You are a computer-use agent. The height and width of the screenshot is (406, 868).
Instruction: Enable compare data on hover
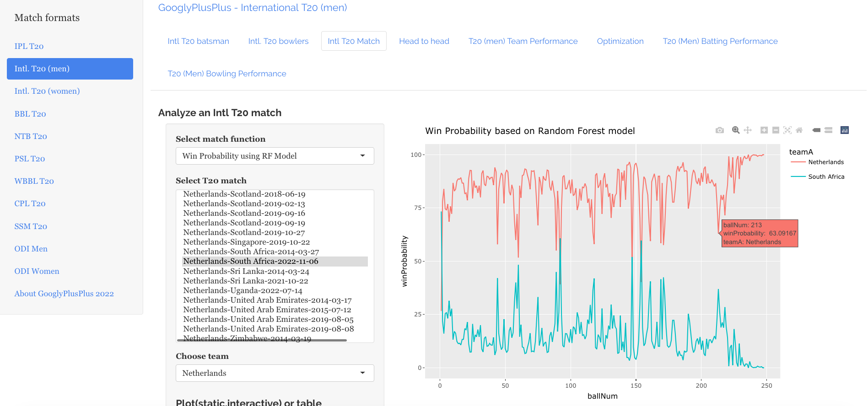[x=828, y=130]
